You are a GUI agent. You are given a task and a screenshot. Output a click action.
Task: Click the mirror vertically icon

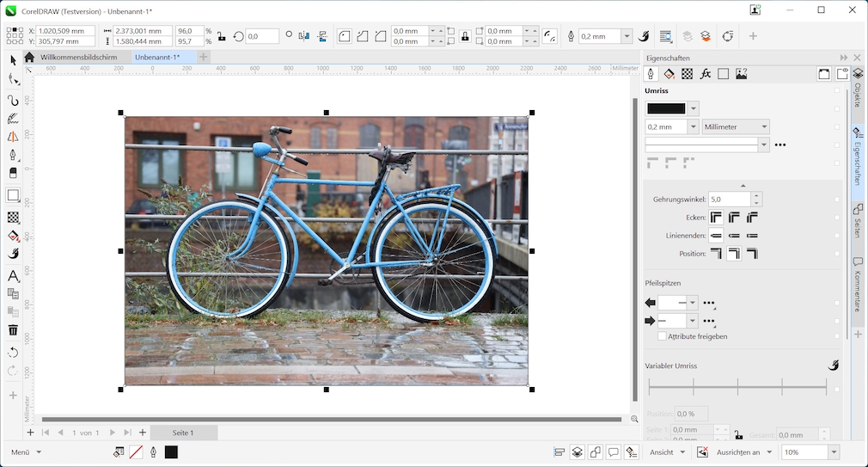[x=322, y=36]
